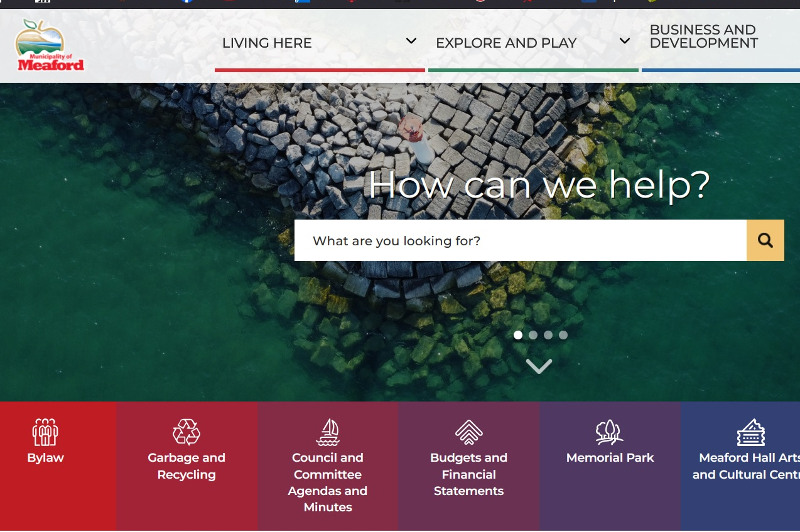Expand the Explore and Play dropdown chevron
Viewport: 800px width, 532px height.
[624, 41]
